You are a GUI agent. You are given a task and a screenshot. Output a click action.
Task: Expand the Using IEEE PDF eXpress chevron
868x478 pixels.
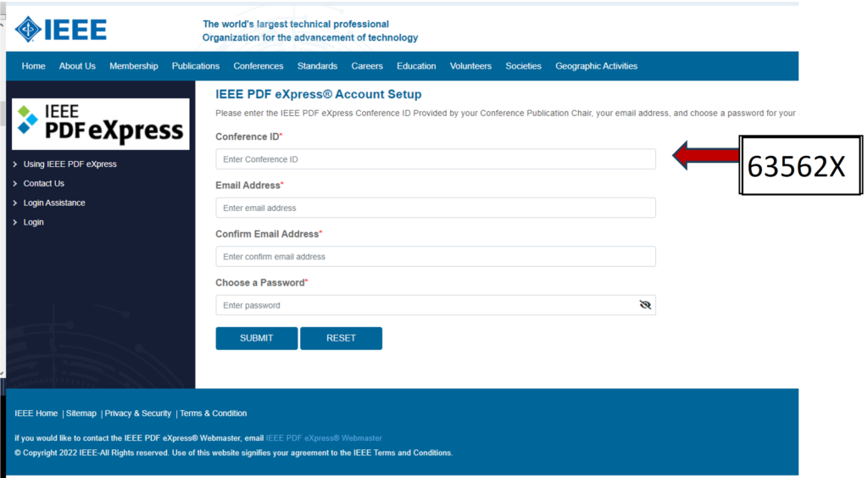[x=15, y=164]
